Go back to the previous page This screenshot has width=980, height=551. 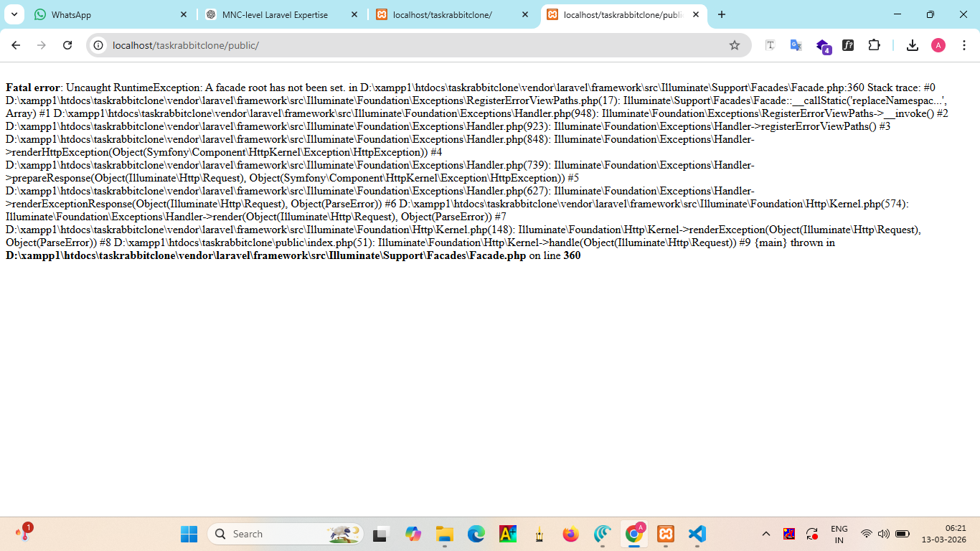(16, 45)
